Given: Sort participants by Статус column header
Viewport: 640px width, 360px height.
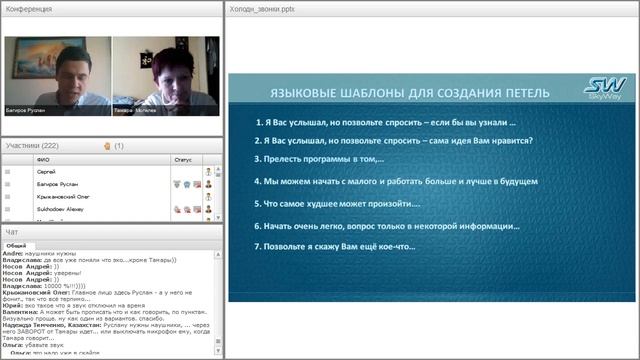Looking at the screenshot, I should [x=187, y=160].
